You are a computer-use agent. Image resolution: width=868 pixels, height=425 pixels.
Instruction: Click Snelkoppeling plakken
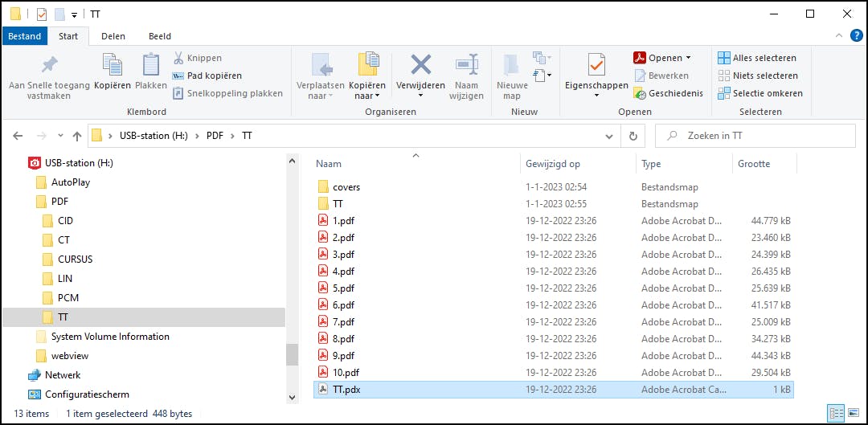(x=227, y=93)
